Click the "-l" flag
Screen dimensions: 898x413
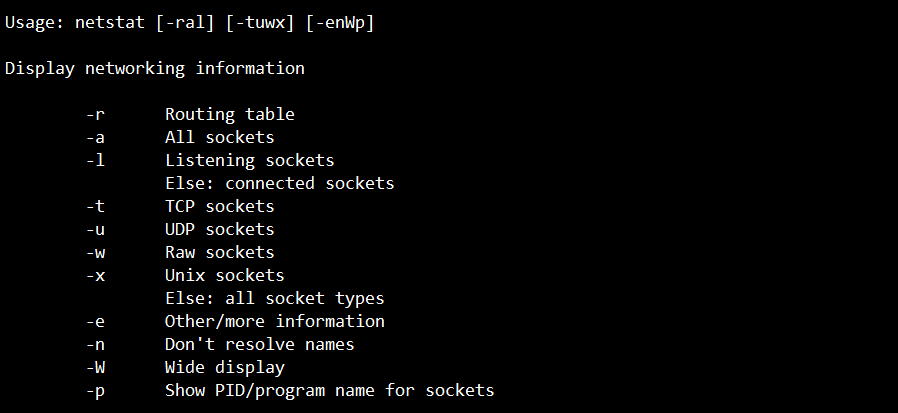click(x=95, y=161)
